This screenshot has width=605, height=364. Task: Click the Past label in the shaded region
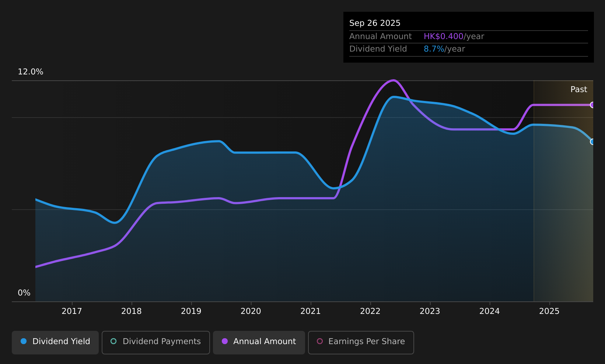[x=579, y=90]
